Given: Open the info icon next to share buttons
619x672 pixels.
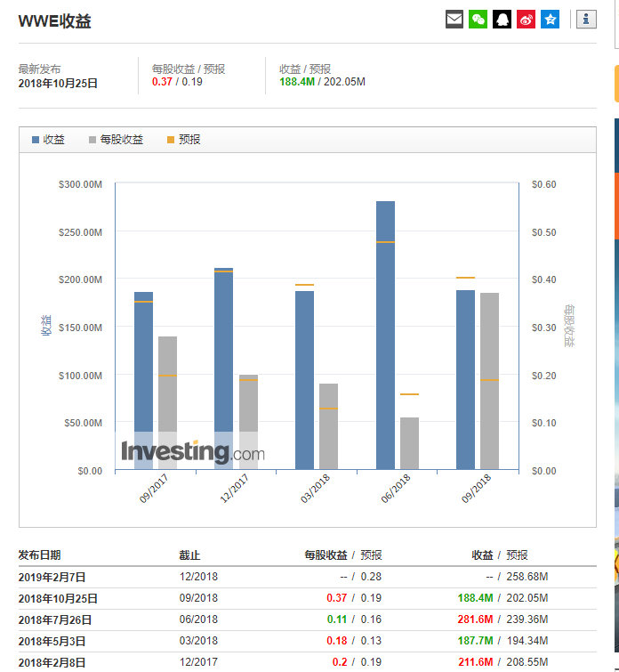Looking at the screenshot, I should (x=586, y=20).
